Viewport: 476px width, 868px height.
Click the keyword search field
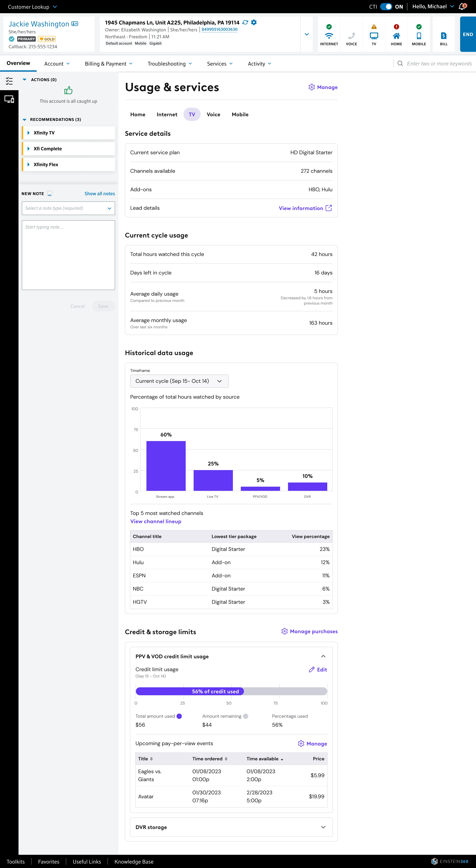[x=439, y=63]
